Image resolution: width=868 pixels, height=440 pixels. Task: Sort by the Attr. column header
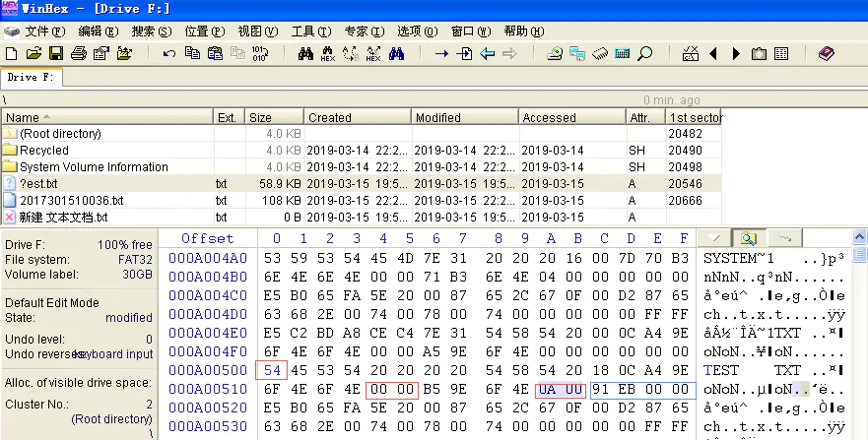tap(645, 117)
